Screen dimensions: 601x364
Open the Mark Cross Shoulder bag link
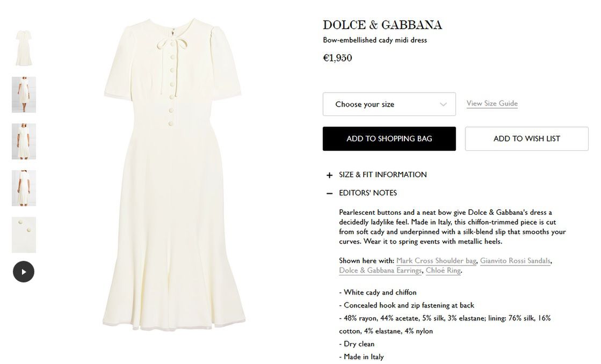(x=436, y=260)
